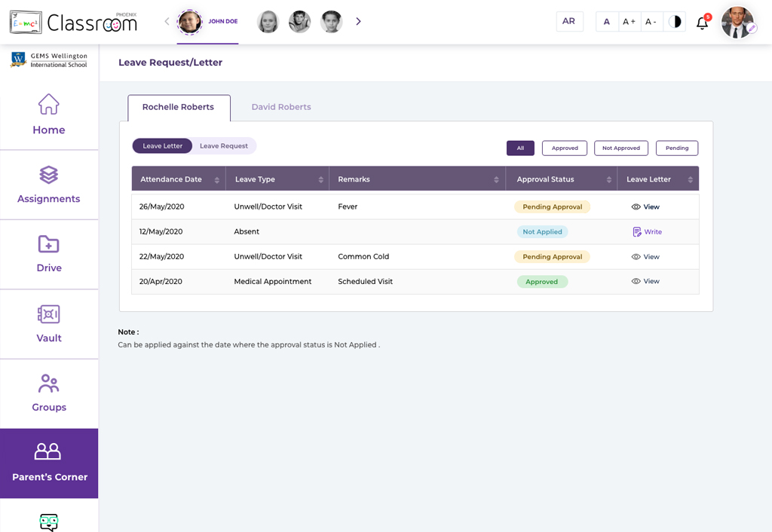Click the 12/May/2020 date cell
Viewport: 772px width, 532px height.
coord(161,232)
